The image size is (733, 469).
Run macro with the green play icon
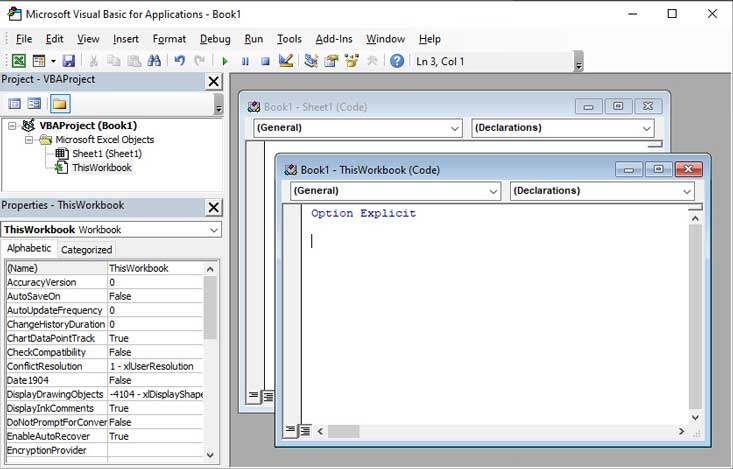click(225, 61)
